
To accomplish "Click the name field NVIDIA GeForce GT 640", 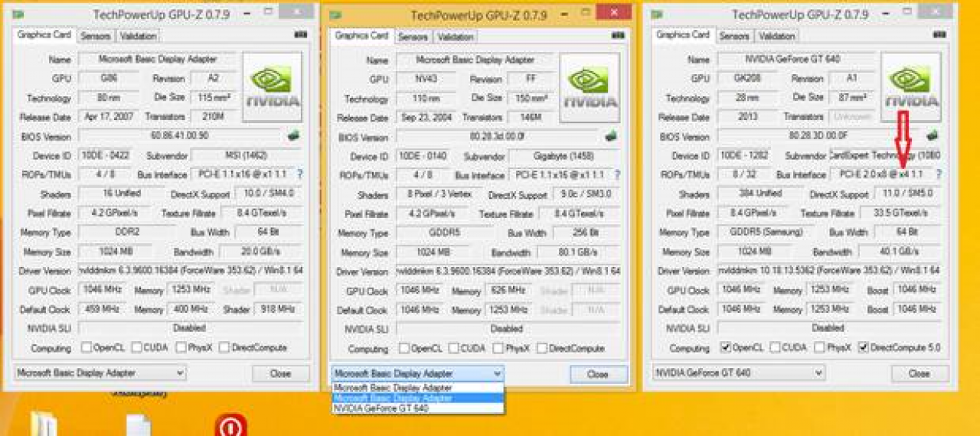I will coord(797,59).
